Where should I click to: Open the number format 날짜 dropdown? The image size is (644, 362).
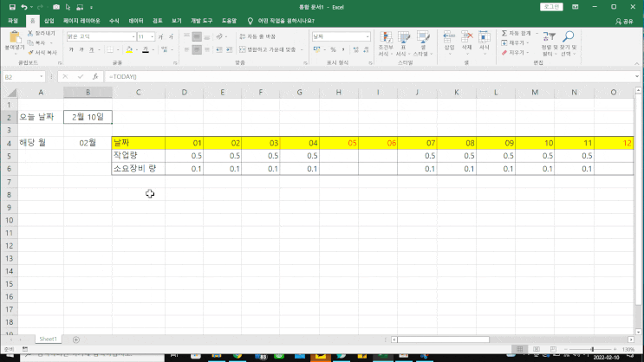(x=368, y=36)
